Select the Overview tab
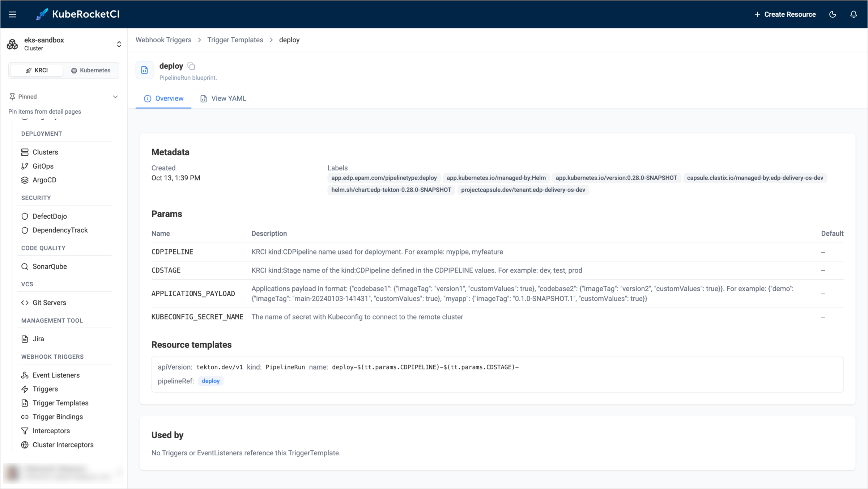This screenshot has height=489, width=868. pos(163,98)
